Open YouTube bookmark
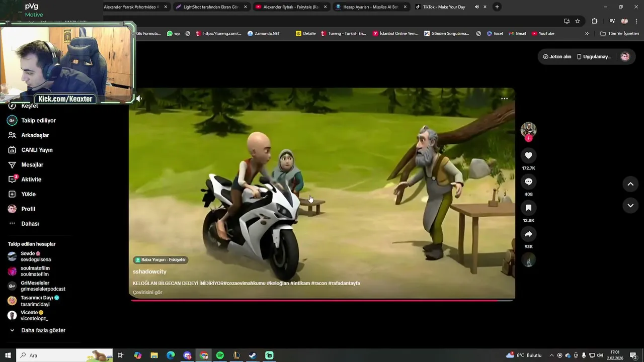This screenshot has width=644, height=362. click(543, 34)
